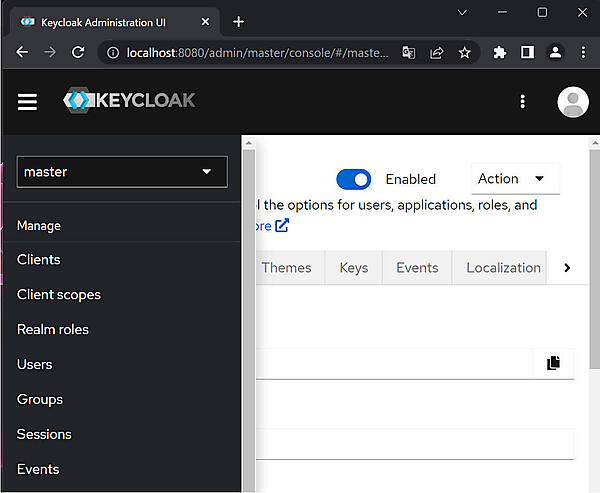Image resolution: width=600 pixels, height=493 pixels.
Task: Open the external Learn more link icon
Action: (x=282, y=225)
